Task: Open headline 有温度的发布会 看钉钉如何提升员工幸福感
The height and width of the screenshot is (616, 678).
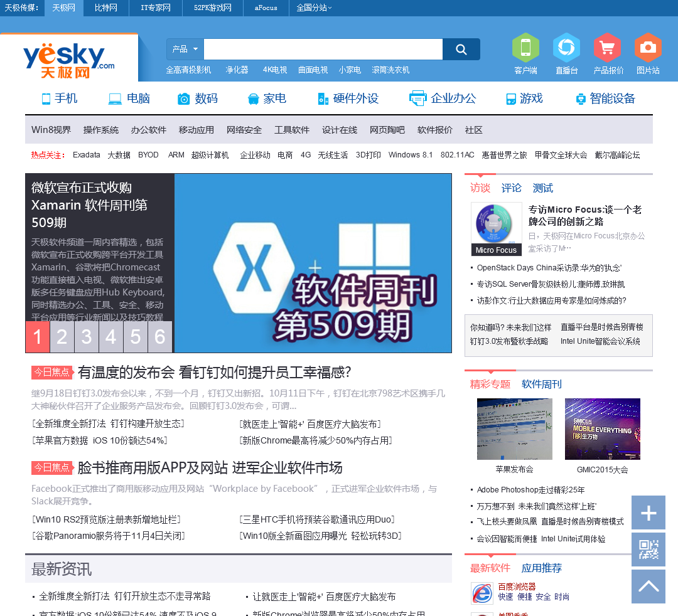Action: point(214,373)
